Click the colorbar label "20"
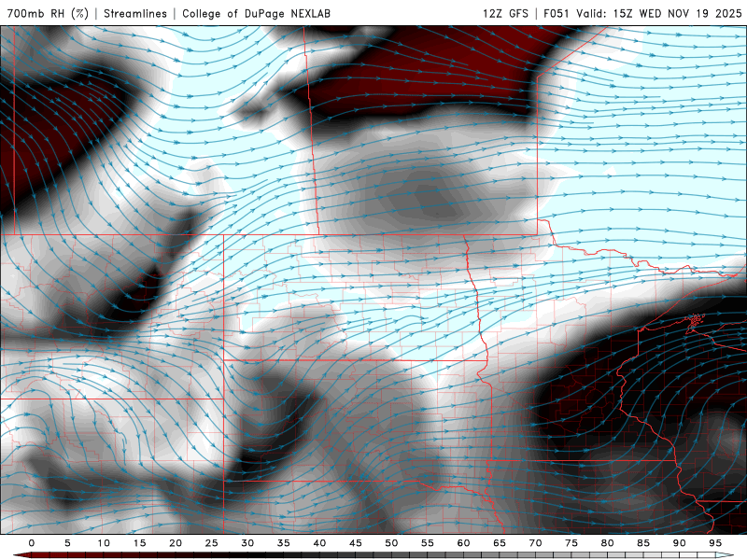This screenshot has width=747, height=560. tap(176, 543)
